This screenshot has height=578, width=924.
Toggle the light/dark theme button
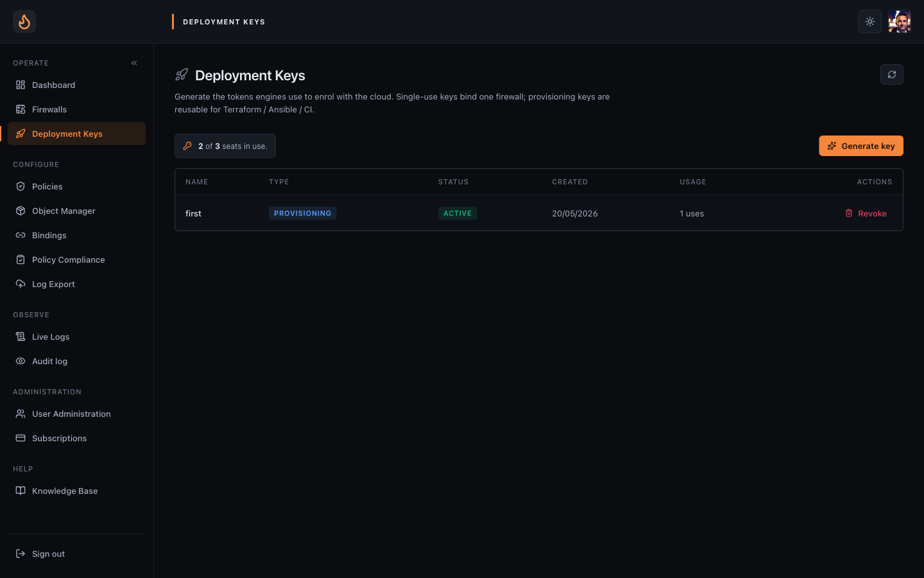click(870, 22)
